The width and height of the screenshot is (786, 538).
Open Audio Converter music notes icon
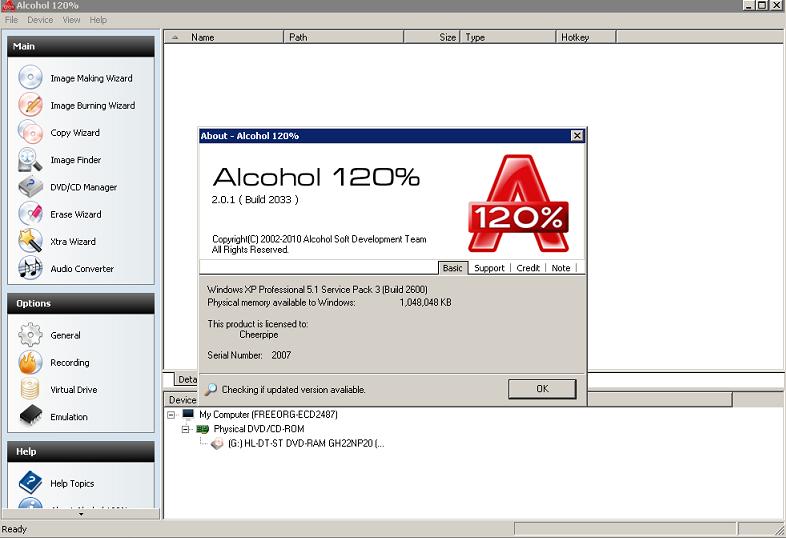(30, 268)
